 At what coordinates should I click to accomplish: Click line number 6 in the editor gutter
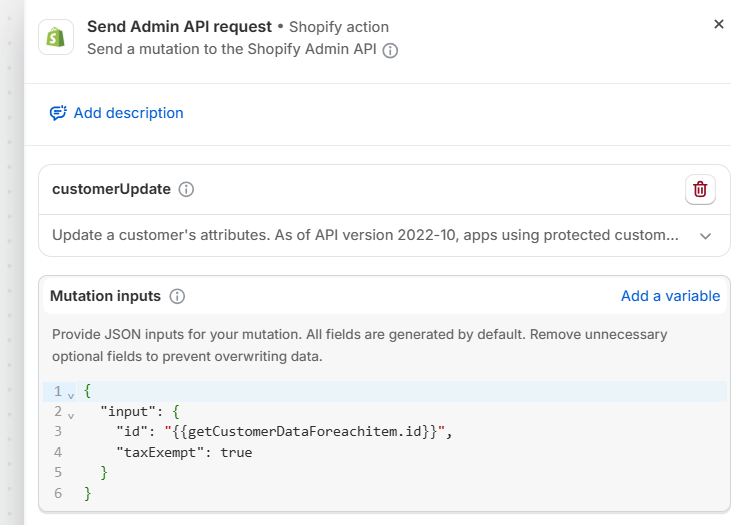pyautogui.click(x=58, y=493)
